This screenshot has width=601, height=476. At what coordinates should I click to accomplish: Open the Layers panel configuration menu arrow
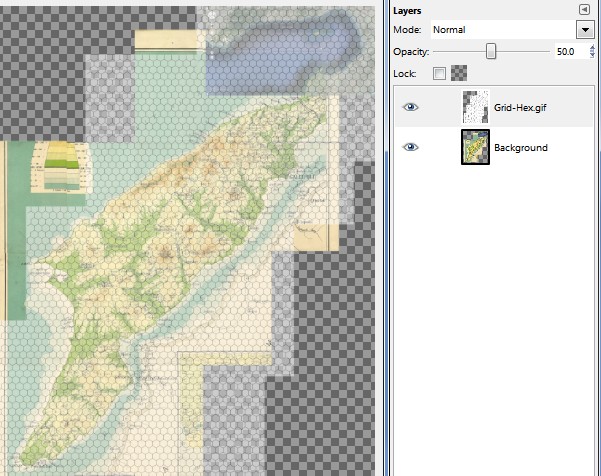coord(584,10)
